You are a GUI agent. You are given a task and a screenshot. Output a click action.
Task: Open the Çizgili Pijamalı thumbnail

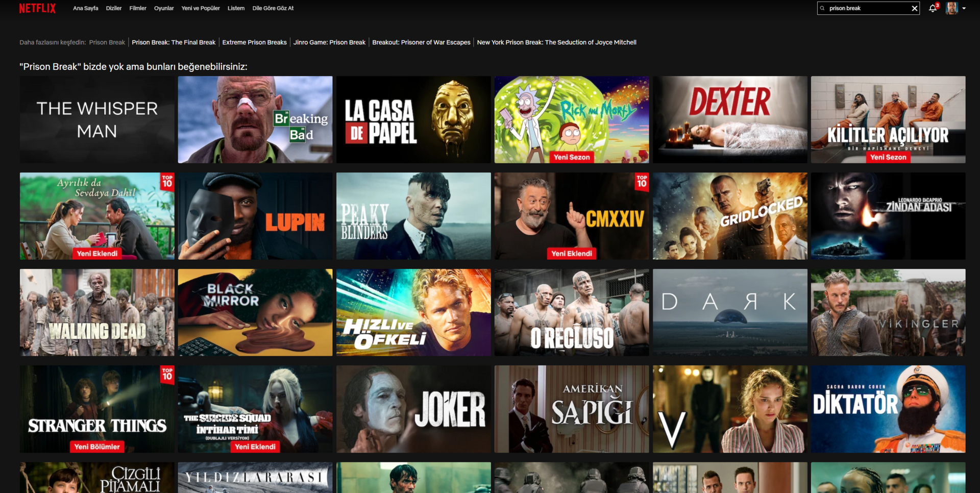(97, 478)
